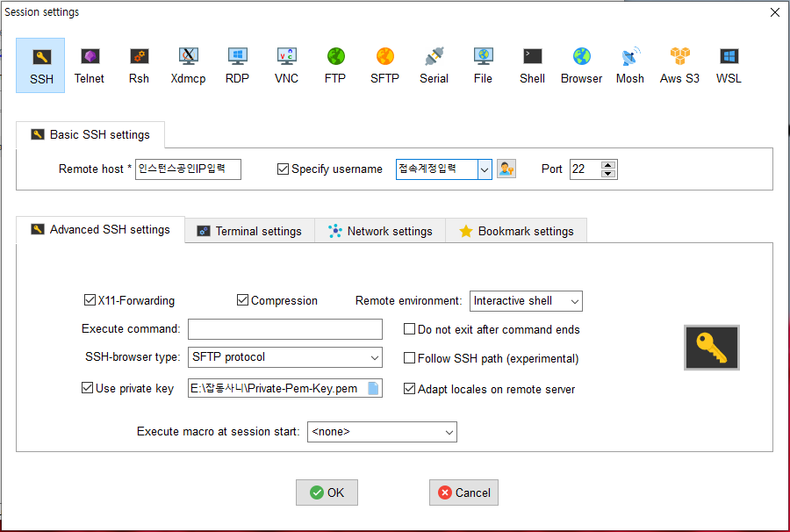Switch to Terminal settings tab
790x532 pixels.
click(250, 231)
